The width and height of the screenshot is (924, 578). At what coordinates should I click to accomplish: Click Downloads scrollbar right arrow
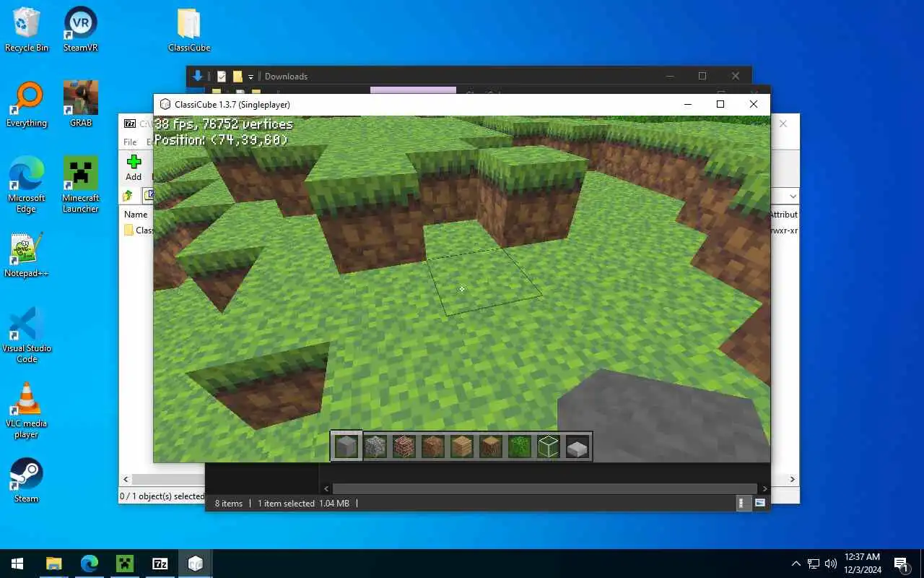click(x=764, y=489)
